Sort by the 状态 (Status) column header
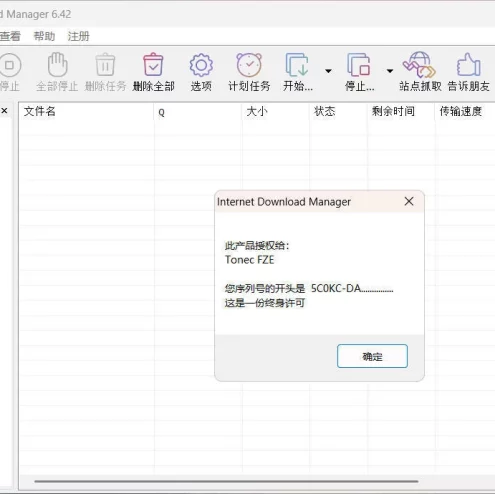The image size is (495, 494). point(338,111)
